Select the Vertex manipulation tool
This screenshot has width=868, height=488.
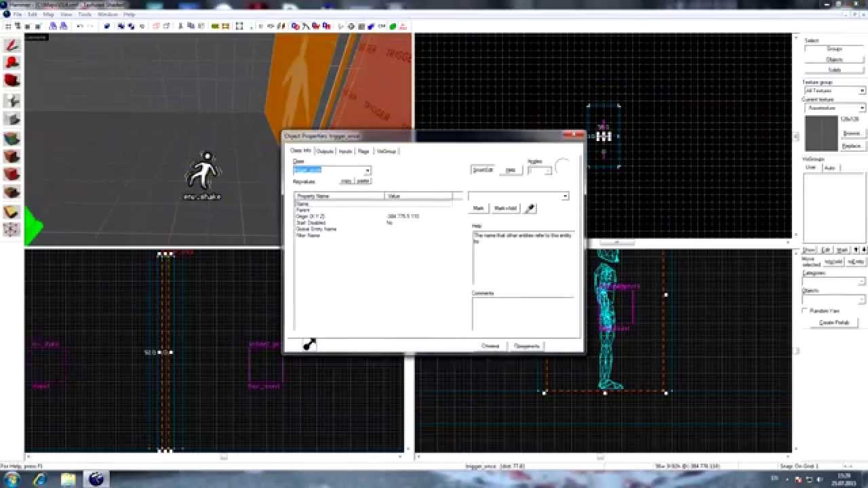12,230
